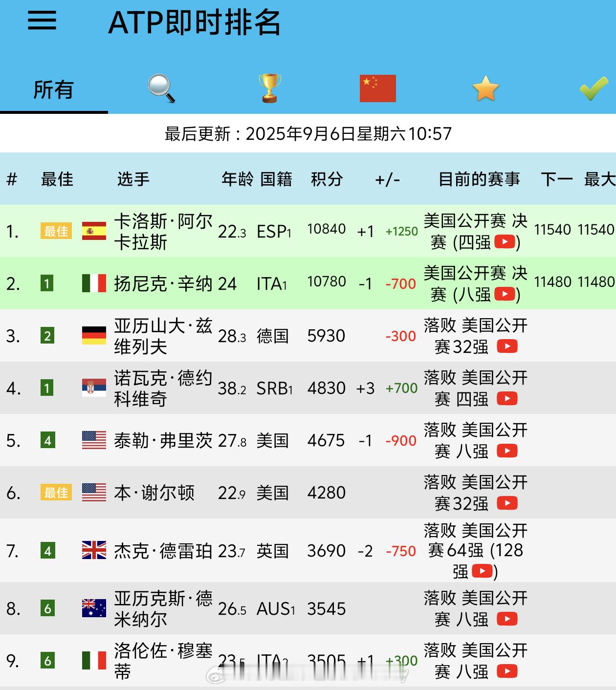
Task: Switch to the 所有 tab
Action: coord(53,90)
